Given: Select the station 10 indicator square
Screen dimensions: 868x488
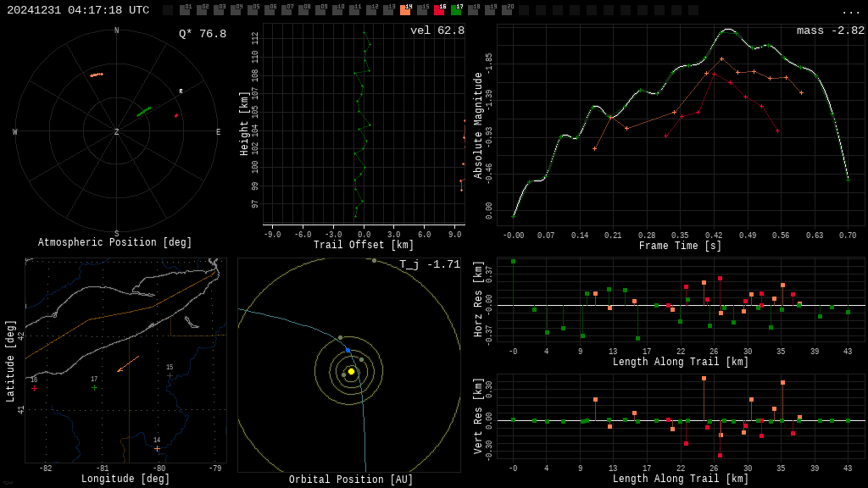Looking at the screenshot, I should click(x=337, y=10).
